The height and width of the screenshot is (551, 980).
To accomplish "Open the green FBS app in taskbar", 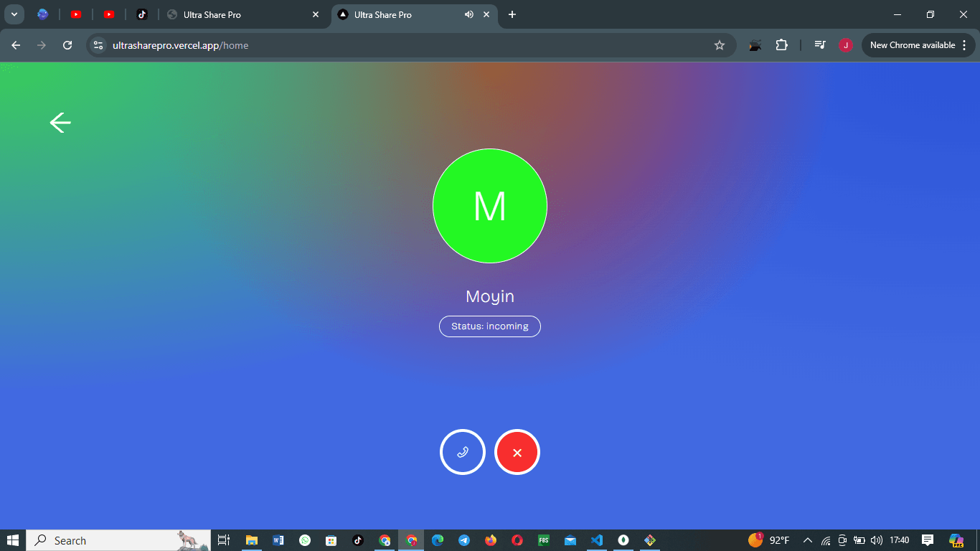I will 544,540.
